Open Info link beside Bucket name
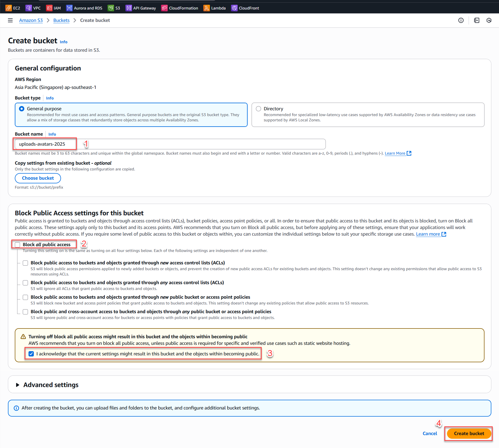 (x=52, y=134)
